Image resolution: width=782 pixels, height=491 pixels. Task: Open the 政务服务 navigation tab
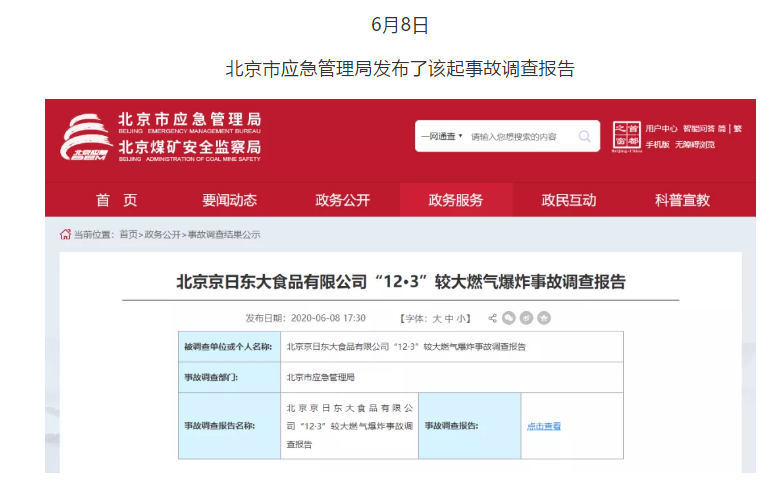[x=455, y=200]
